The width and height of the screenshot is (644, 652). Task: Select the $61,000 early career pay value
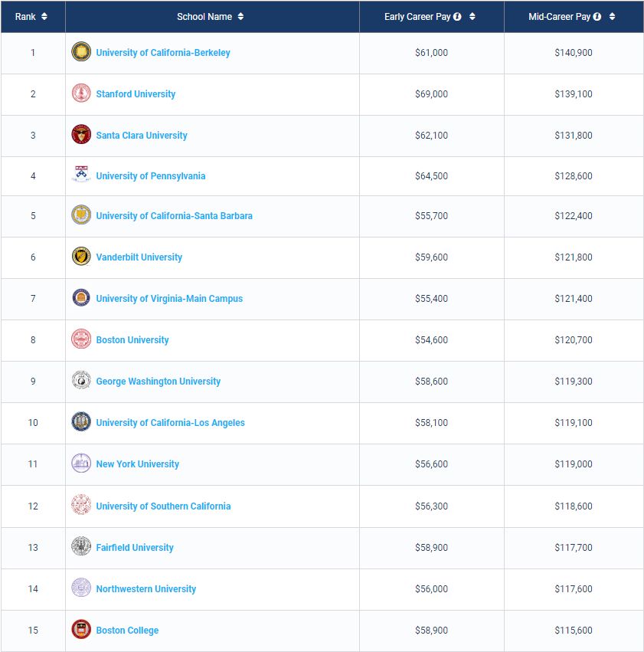pos(431,53)
